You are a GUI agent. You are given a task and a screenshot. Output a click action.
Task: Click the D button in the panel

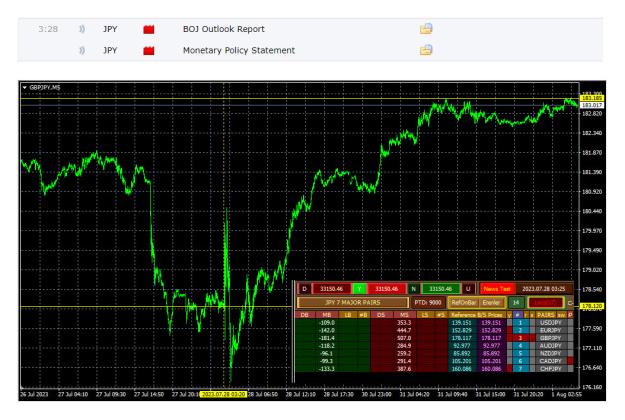(x=305, y=289)
